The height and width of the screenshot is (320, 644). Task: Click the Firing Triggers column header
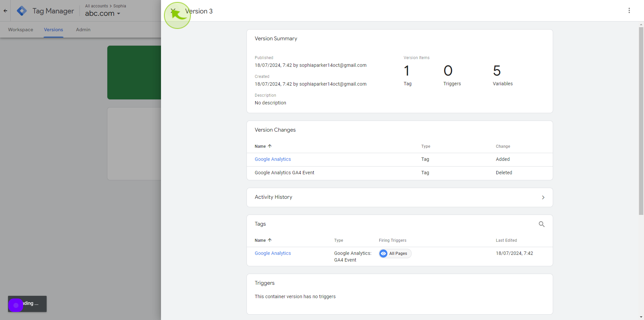coord(392,240)
